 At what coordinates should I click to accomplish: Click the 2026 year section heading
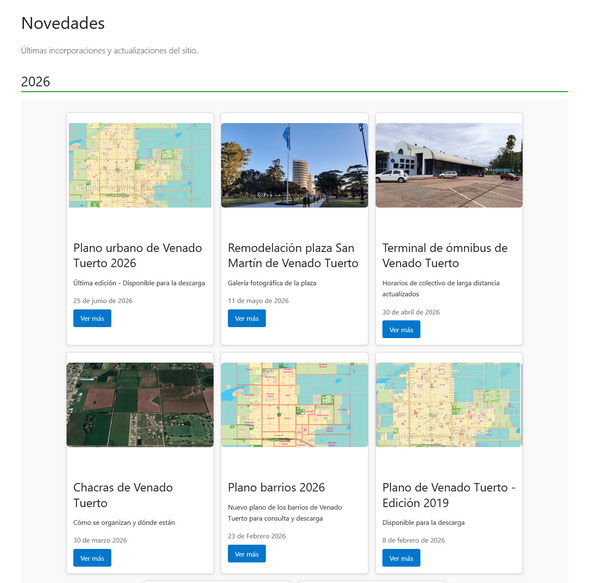(x=36, y=81)
